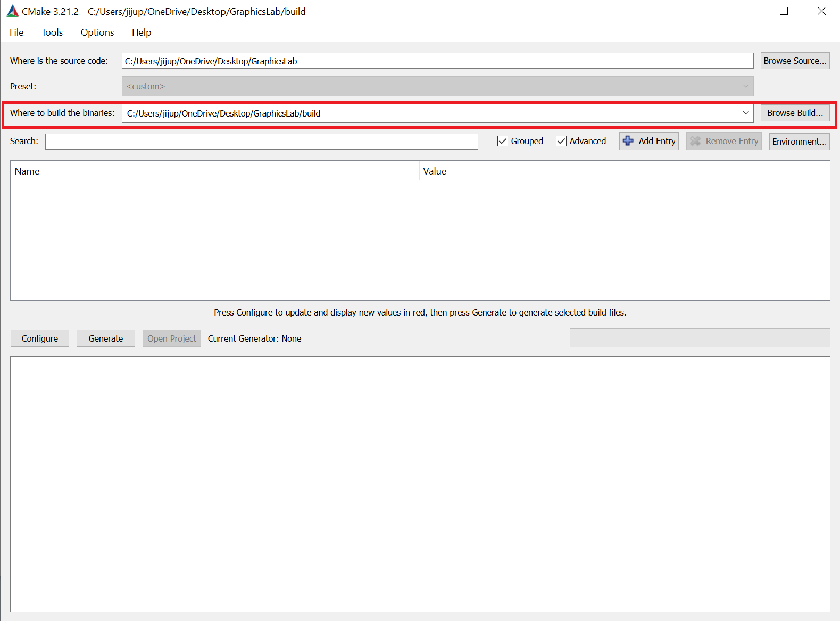Click the Generate button
This screenshot has width=840, height=621.
pos(106,338)
